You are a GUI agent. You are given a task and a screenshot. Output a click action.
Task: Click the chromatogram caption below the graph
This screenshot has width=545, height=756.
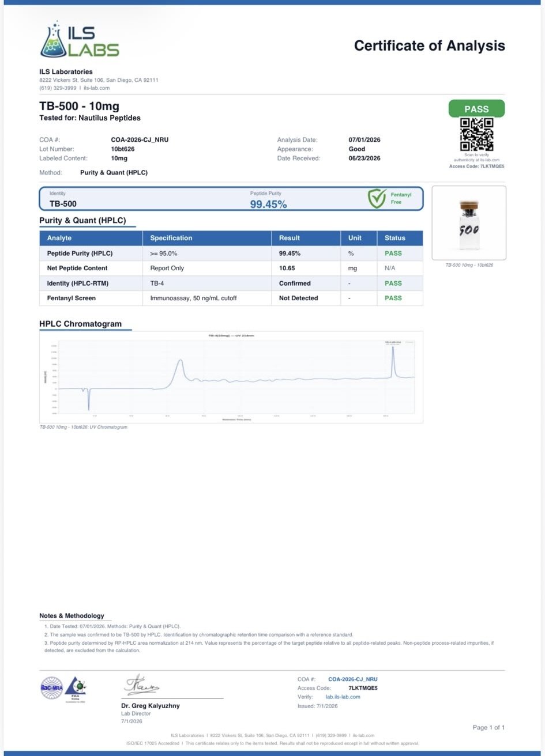83,427
